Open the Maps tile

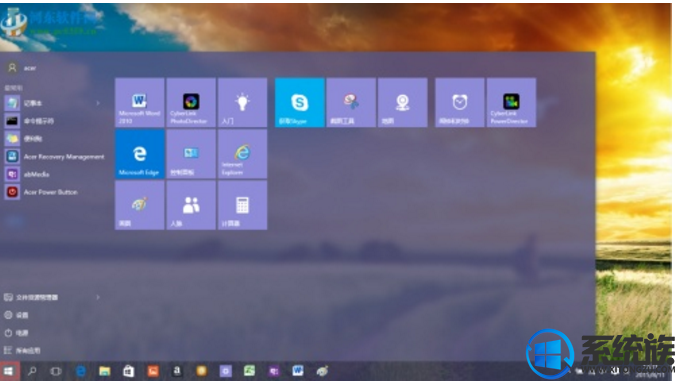pyautogui.click(x=403, y=102)
